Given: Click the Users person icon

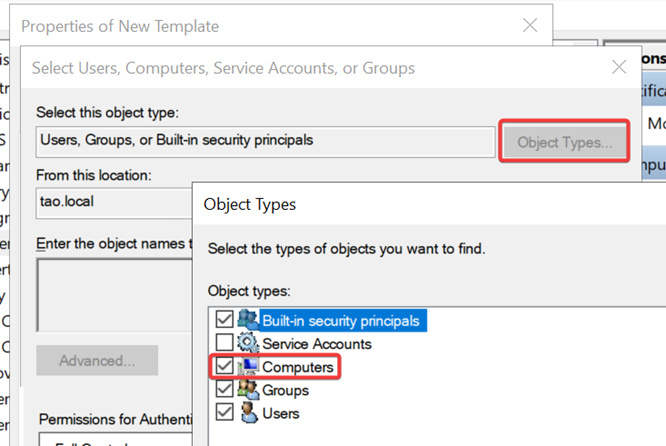Looking at the screenshot, I should 248,413.
